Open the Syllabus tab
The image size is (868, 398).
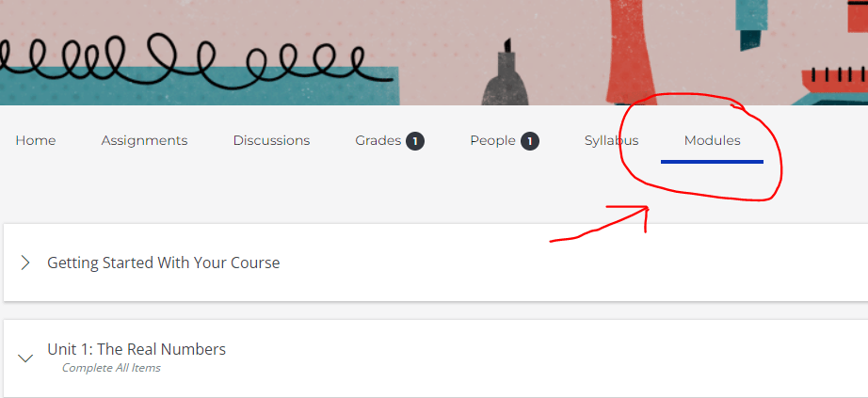612,140
